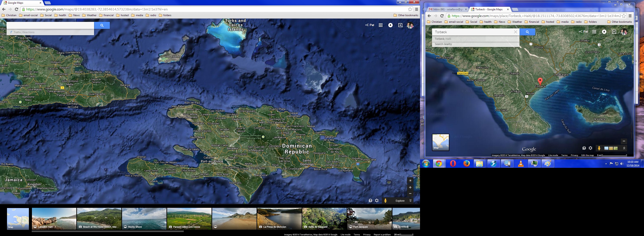Select Pegman in Torbeck window

point(599,148)
